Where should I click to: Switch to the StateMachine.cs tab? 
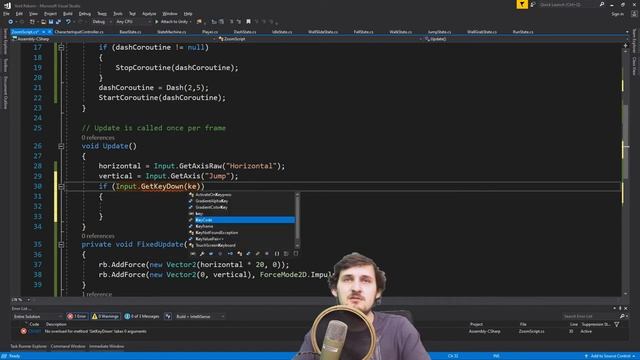171,31
